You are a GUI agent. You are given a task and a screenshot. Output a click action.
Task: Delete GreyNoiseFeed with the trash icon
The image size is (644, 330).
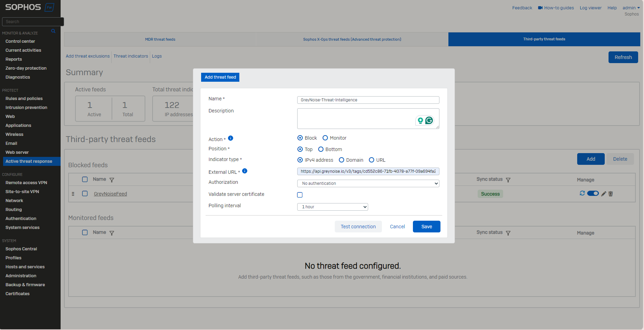(611, 194)
